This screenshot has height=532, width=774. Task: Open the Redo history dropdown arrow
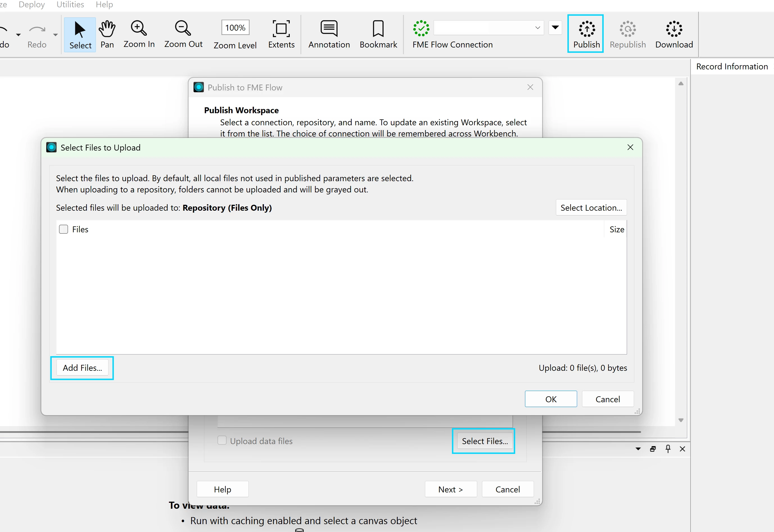[x=55, y=35]
